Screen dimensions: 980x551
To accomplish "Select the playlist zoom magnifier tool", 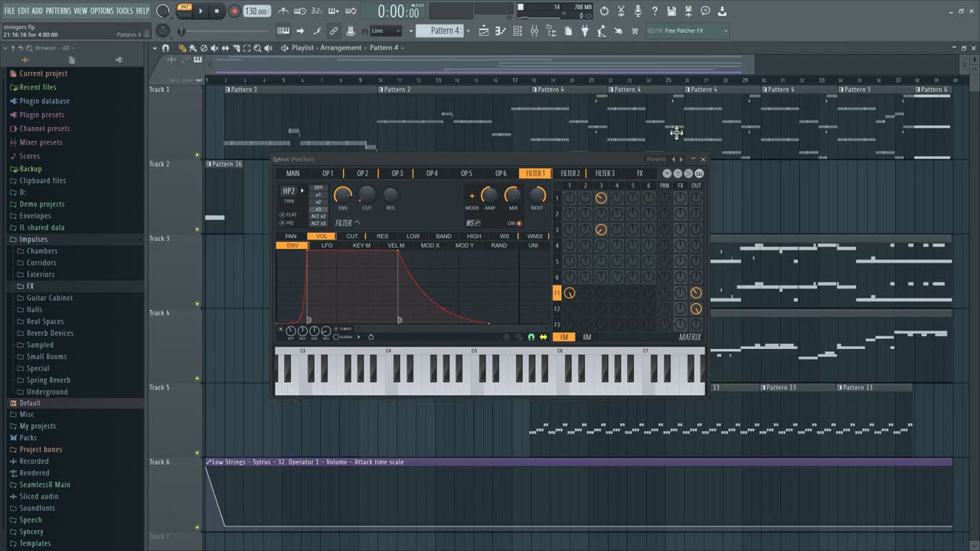I will tap(257, 47).
